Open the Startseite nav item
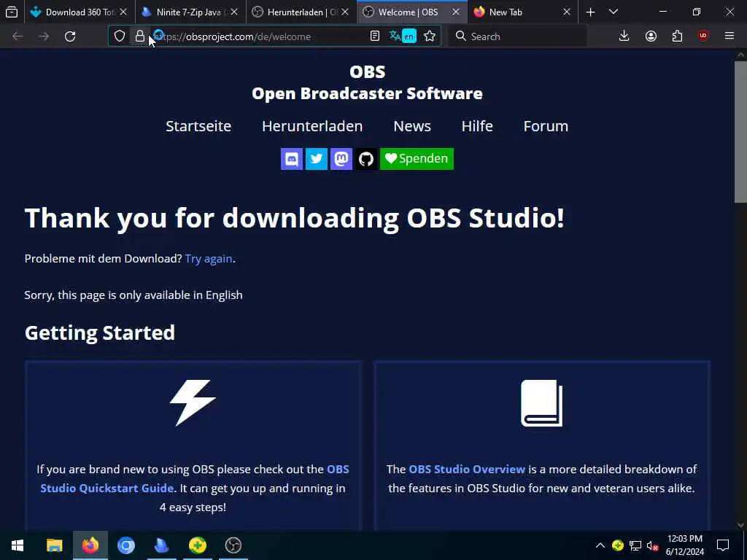 198,126
